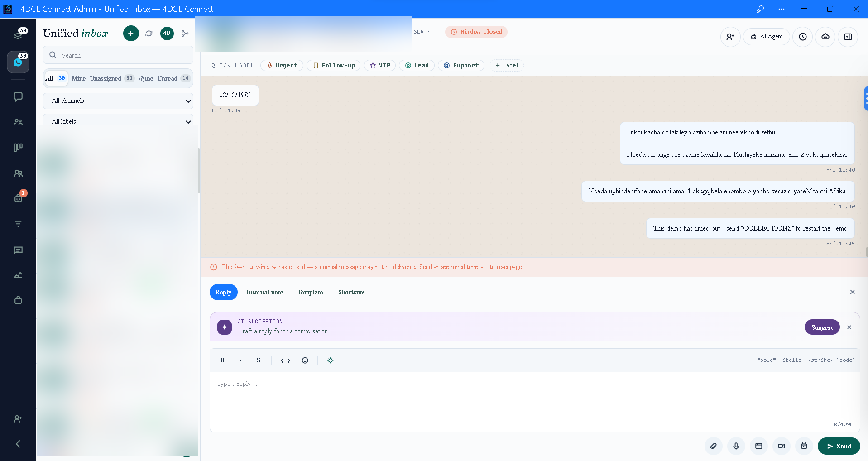The image size is (868, 461).
Task: Insert variable with curly braces icon
Action: [285, 360]
